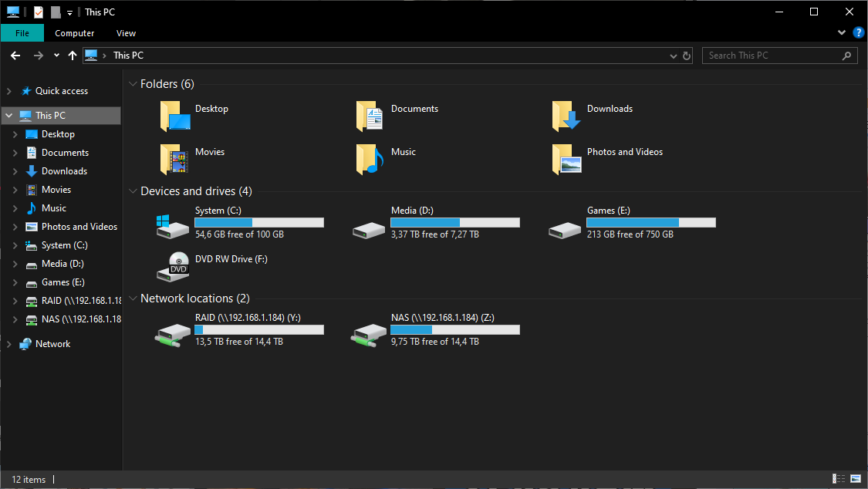The height and width of the screenshot is (489, 868).
Task: Select Movies in the navigation pane
Action: (x=56, y=190)
